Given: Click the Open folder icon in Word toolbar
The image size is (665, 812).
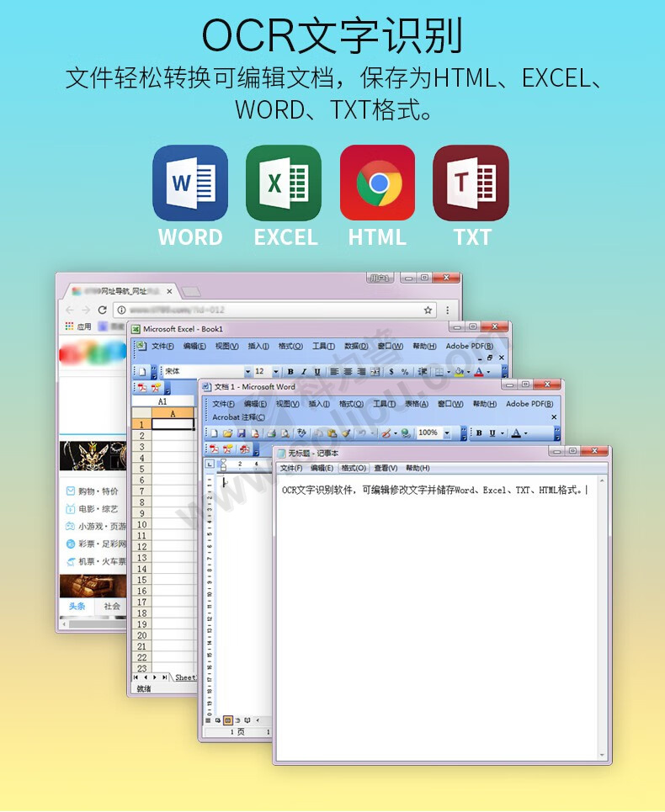Looking at the screenshot, I should [x=228, y=433].
